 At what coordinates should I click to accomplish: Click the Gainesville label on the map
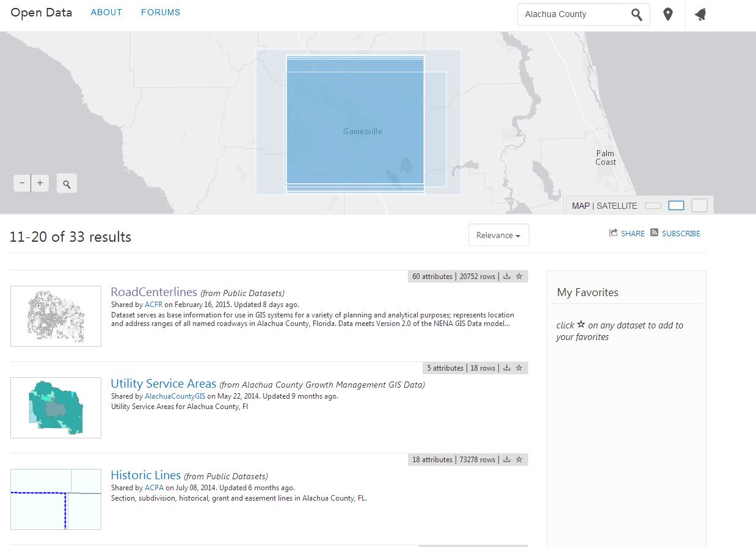tap(363, 131)
